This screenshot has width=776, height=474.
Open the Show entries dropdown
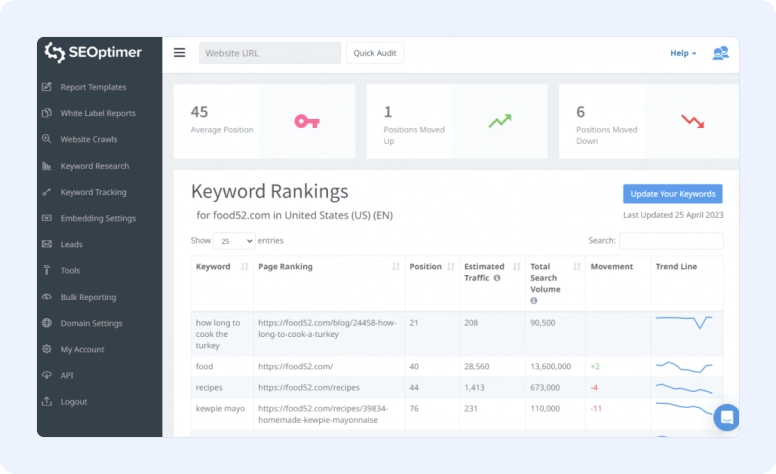[234, 241]
